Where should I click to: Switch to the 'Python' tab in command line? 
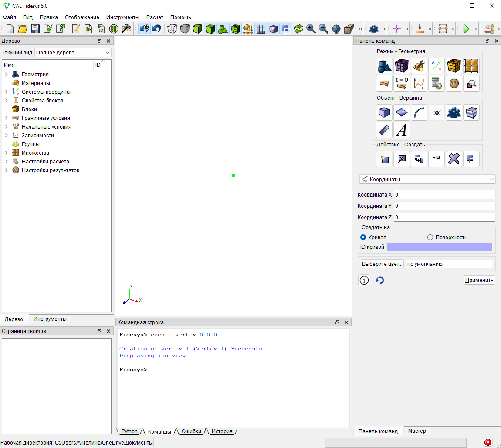click(129, 431)
